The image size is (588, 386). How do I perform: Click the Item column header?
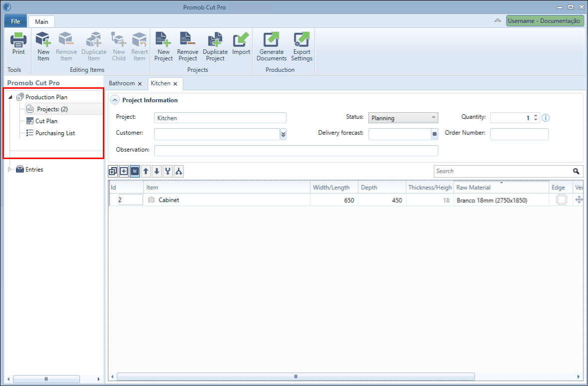coord(227,188)
